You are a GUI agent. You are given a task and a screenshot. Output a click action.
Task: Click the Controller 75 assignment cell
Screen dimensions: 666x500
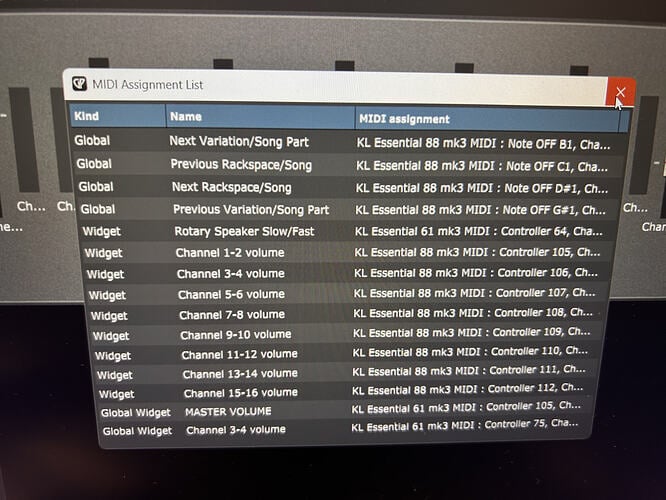click(x=465, y=426)
